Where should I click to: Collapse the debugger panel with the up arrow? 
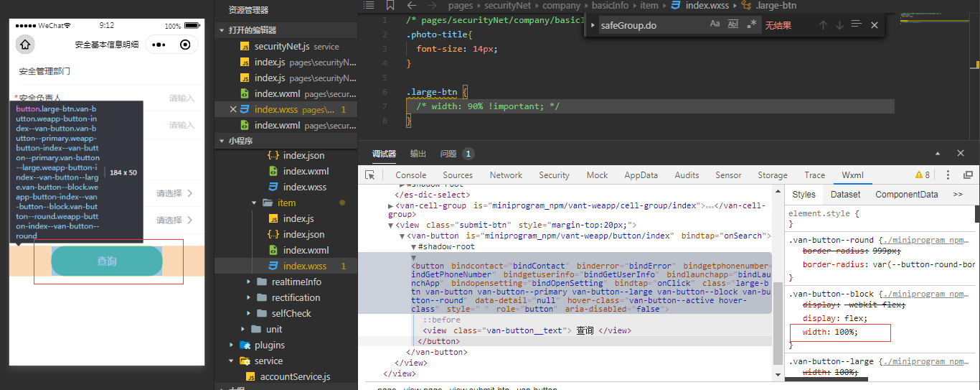[937, 154]
